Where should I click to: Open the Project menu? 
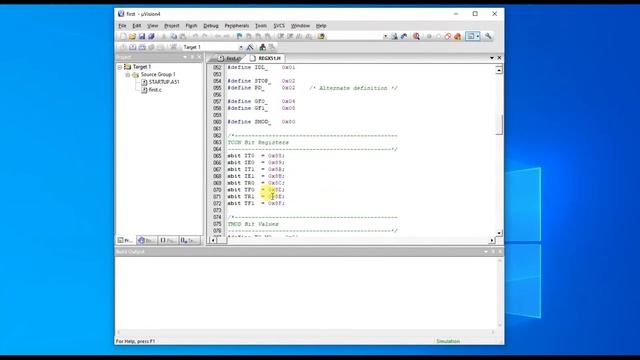tap(172, 26)
